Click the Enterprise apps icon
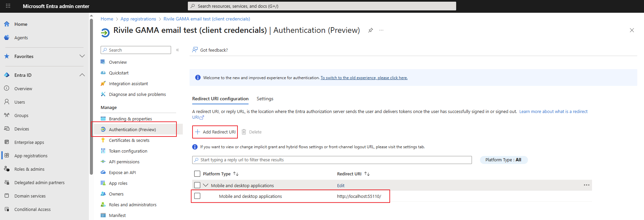Screen dimensions: 644x220 point(7,142)
